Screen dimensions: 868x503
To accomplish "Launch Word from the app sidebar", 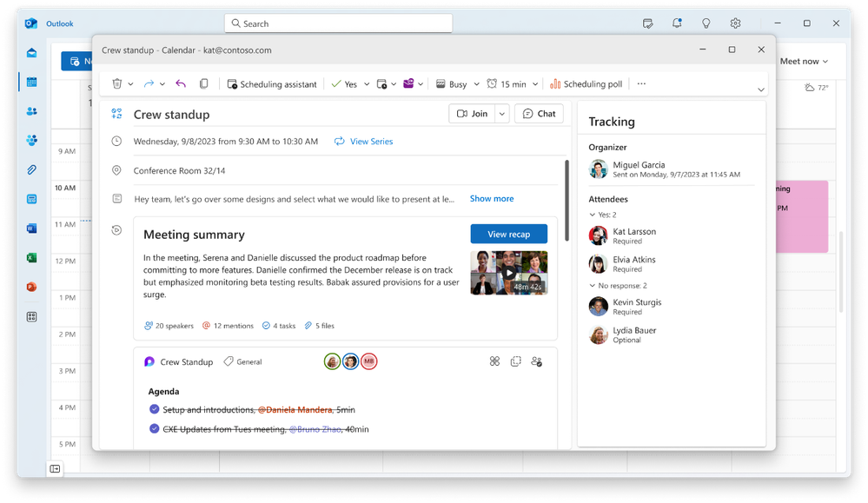I will click(30, 228).
